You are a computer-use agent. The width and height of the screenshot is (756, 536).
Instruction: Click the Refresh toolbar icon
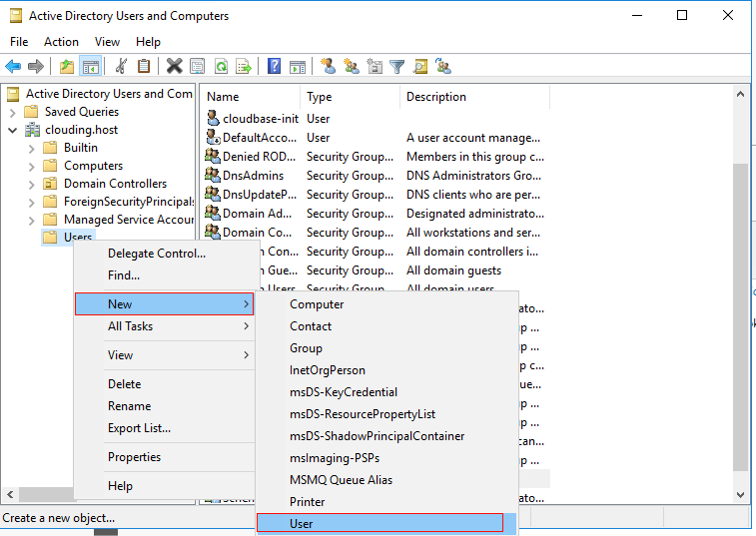(x=222, y=66)
